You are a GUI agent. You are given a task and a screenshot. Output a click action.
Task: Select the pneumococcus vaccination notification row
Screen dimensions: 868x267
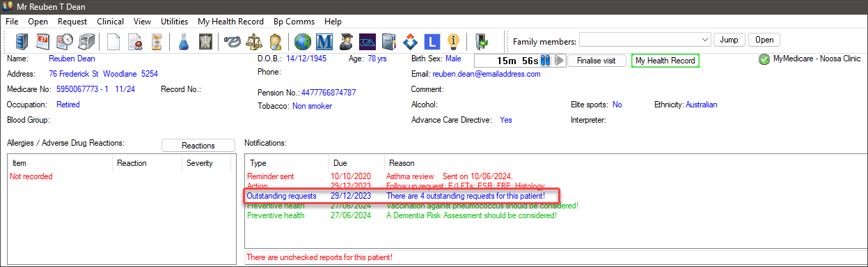(555, 206)
